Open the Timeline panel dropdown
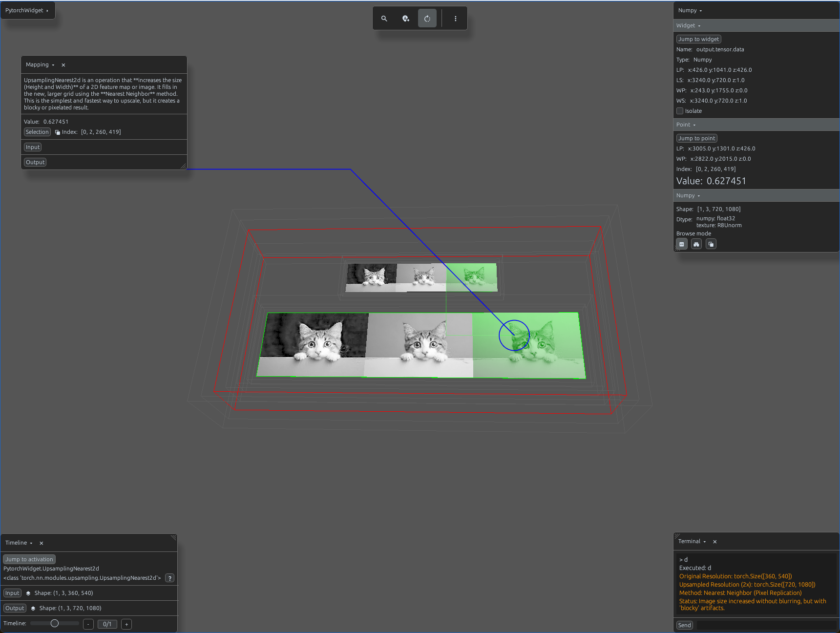 [x=19, y=543]
